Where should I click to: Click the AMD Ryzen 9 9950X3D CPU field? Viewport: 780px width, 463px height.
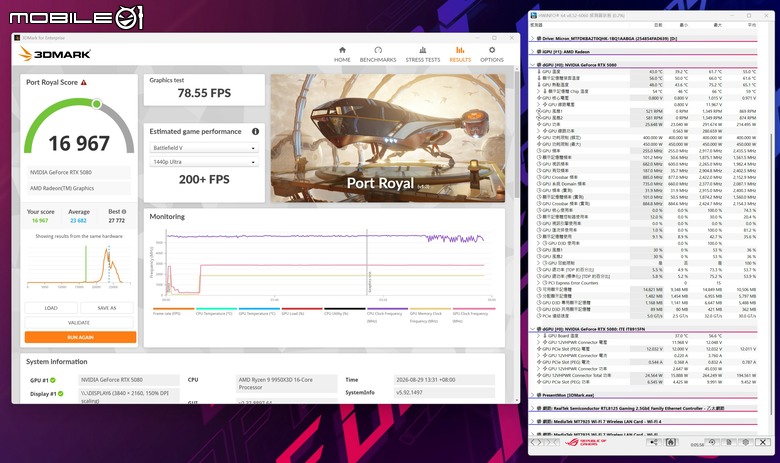pos(286,383)
